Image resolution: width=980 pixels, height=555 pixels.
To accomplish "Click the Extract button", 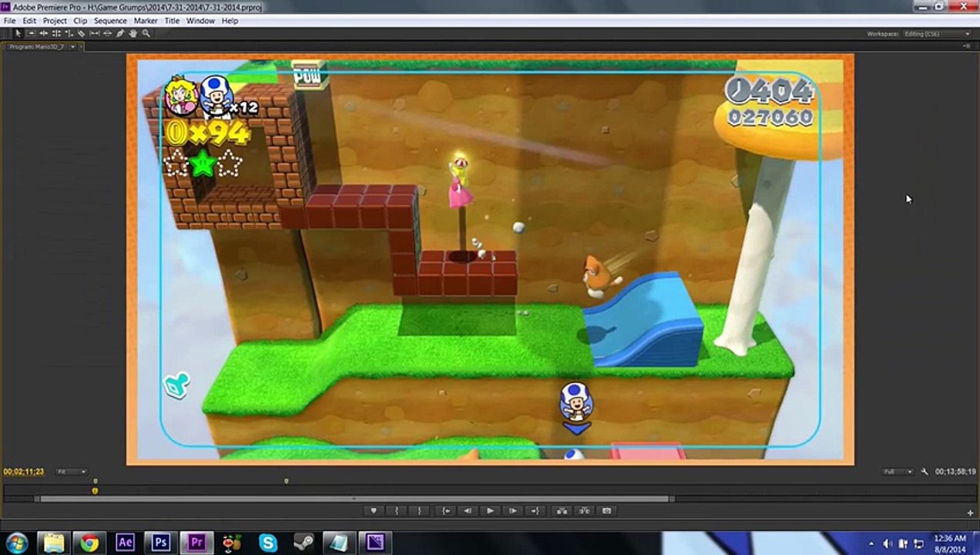I will pos(585,510).
